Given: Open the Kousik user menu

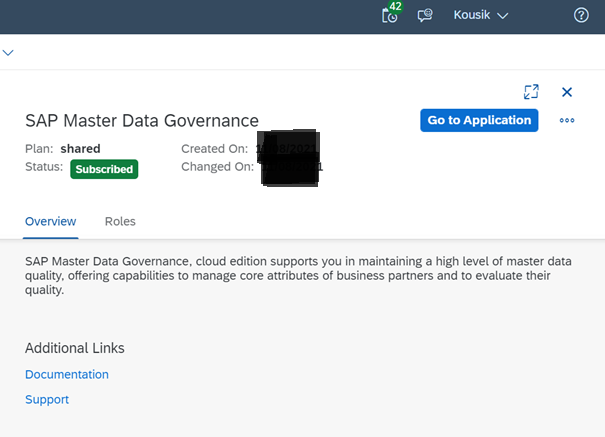Looking at the screenshot, I should (x=481, y=15).
